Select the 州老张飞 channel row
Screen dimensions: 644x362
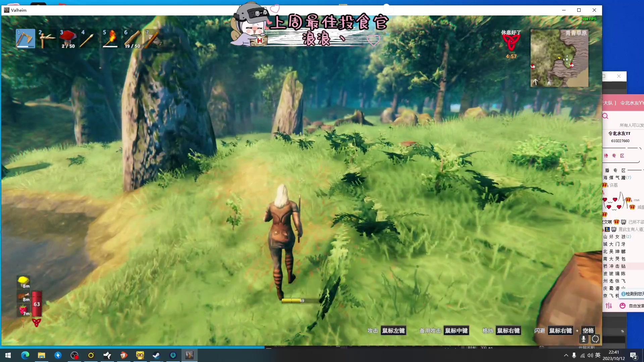[x=623, y=281]
